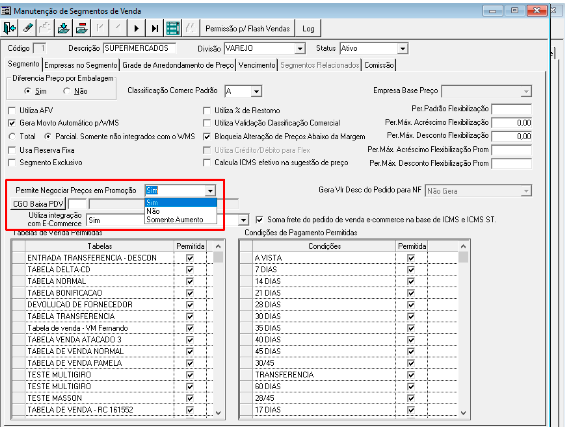The height and width of the screenshot is (431, 565).
Task: Enable Segmento Exclusivo checkbox
Action: (12, 163)
